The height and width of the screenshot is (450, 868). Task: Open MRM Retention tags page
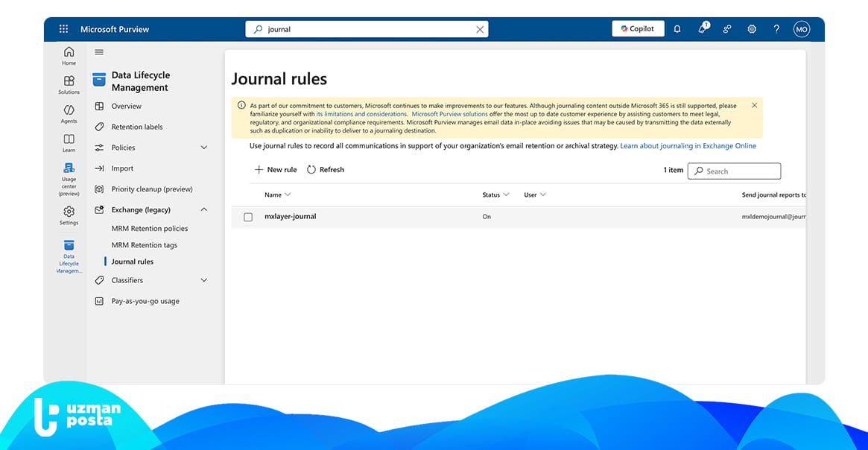(144, 245)
